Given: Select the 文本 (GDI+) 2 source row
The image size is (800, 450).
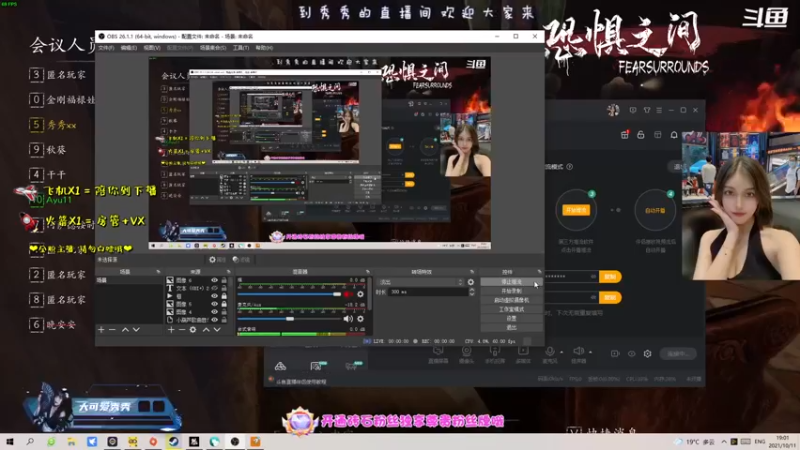Looking at the screenshot, I should (x=197, y=288).
